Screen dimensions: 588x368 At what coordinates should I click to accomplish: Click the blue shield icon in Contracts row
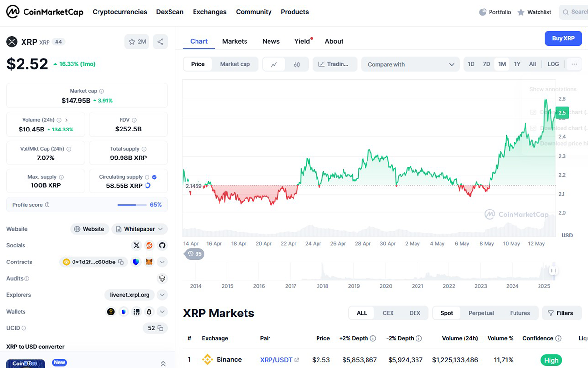(x=136, y=262)
